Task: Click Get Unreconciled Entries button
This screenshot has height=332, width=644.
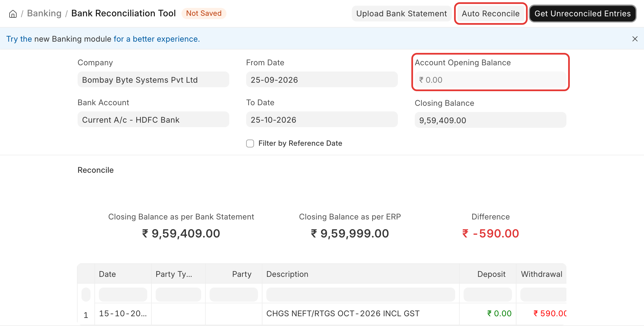Action: 583,14
